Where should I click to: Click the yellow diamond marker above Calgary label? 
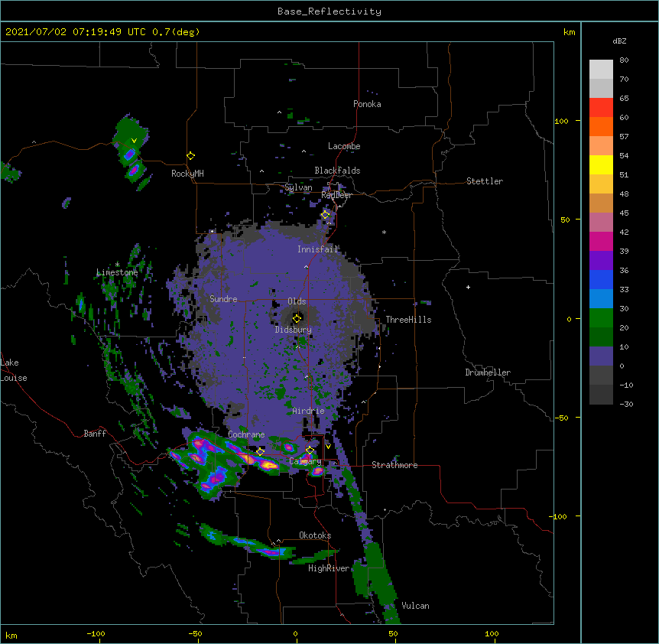(310, 450)
